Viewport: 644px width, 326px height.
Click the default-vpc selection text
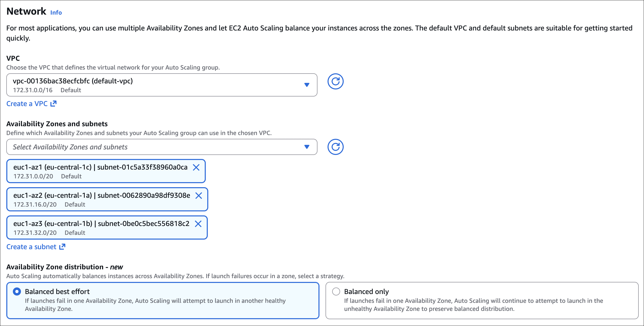73,81
